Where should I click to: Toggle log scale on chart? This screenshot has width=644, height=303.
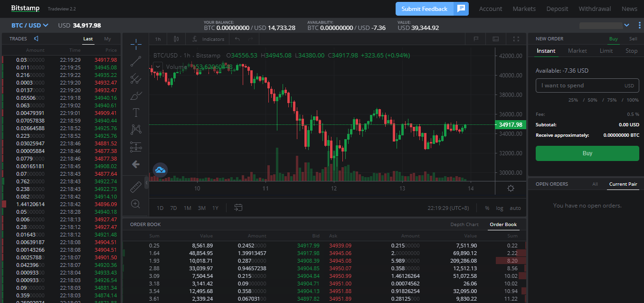click(x=500, y=208)
